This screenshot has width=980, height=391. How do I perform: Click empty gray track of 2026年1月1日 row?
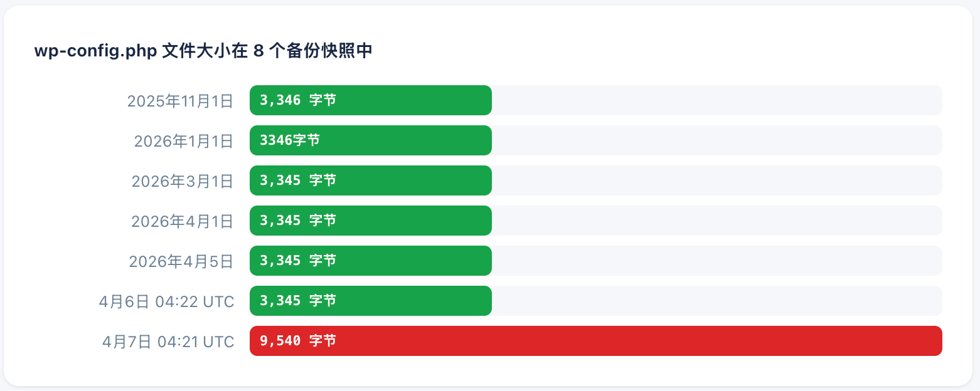715,140
